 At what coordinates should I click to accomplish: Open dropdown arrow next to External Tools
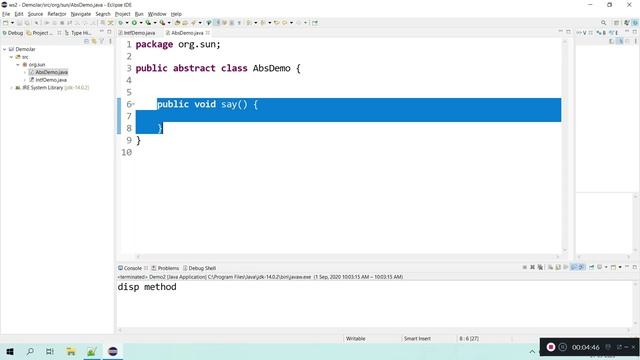pyautogui.click(x=169, y=23)
